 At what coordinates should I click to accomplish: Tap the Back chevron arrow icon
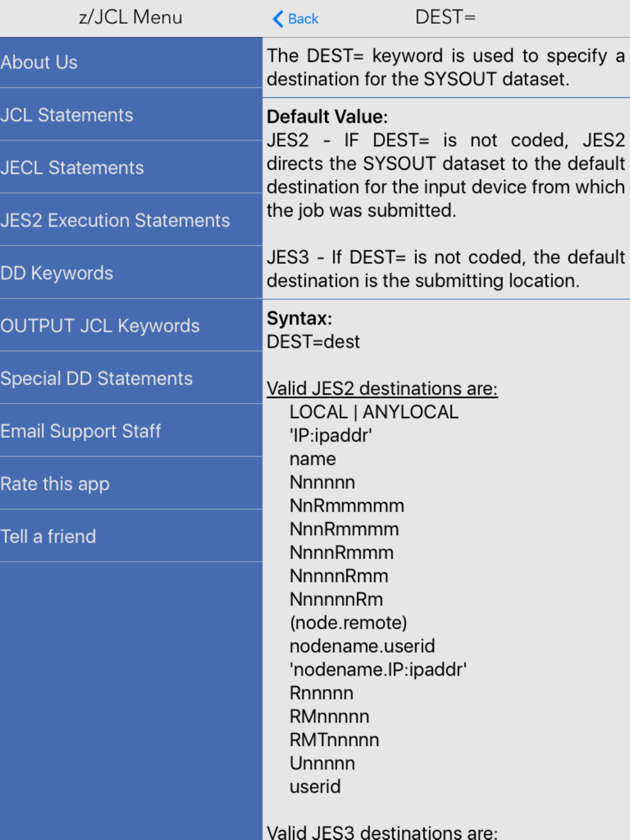[278, 19]
